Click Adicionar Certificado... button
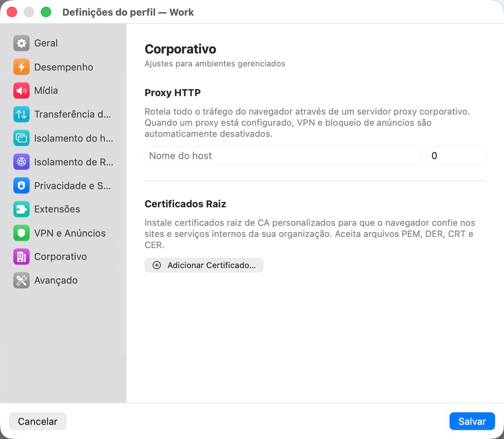The image size is (504, 439). [x=204, y=265]
